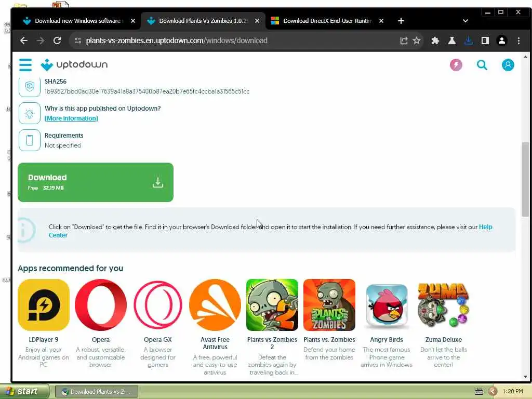Close the DirectX End-User Runtime tab
532x399 pixels.
[381, 21]
